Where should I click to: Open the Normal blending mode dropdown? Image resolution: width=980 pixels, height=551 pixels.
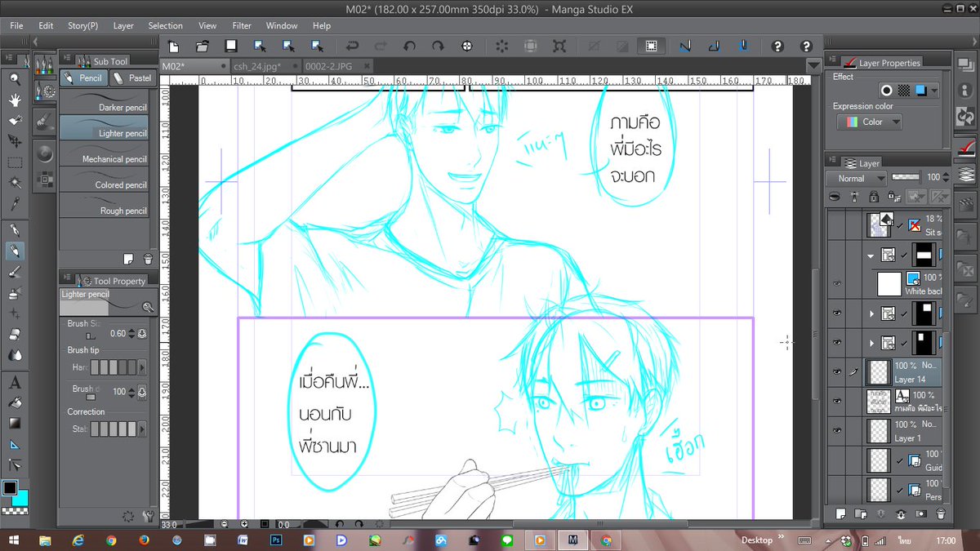856,178
